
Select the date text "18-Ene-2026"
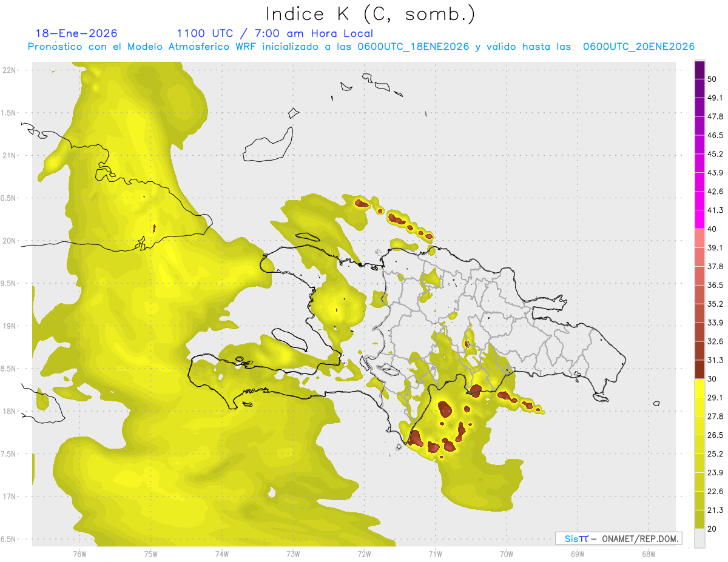point(76,33)
